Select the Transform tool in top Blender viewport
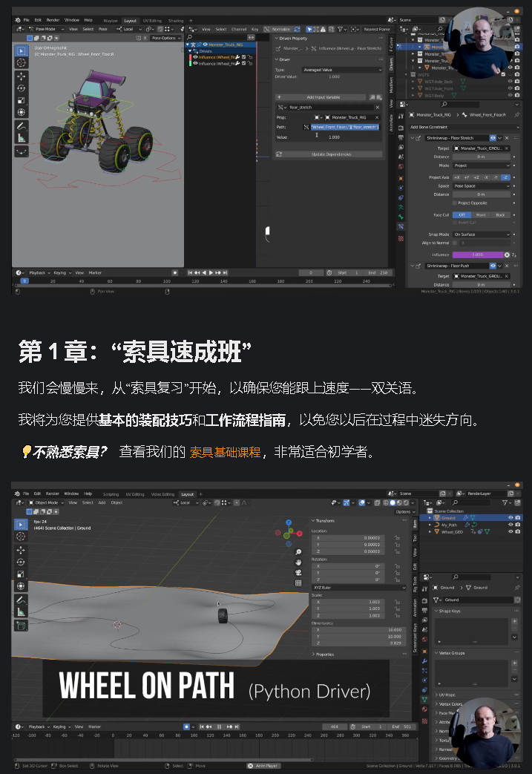The height and width of the screenshot is (774, 532). (x=22, y=112)
